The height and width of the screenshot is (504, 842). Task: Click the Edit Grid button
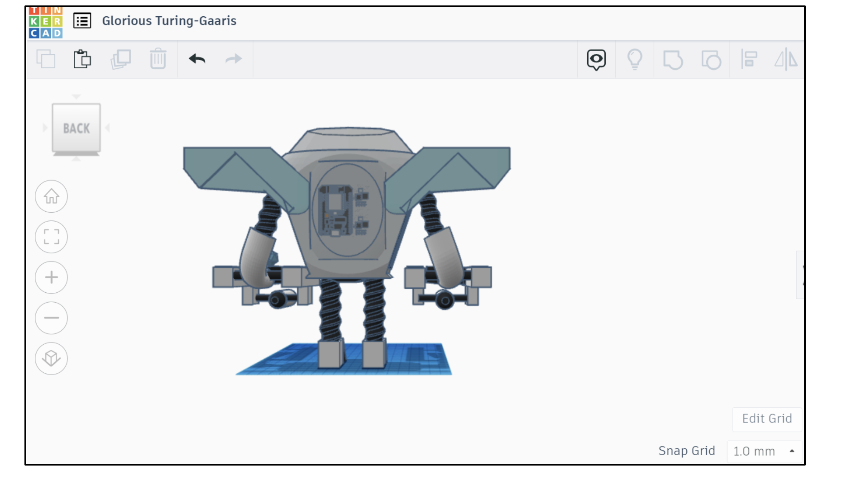pos(766,419)
